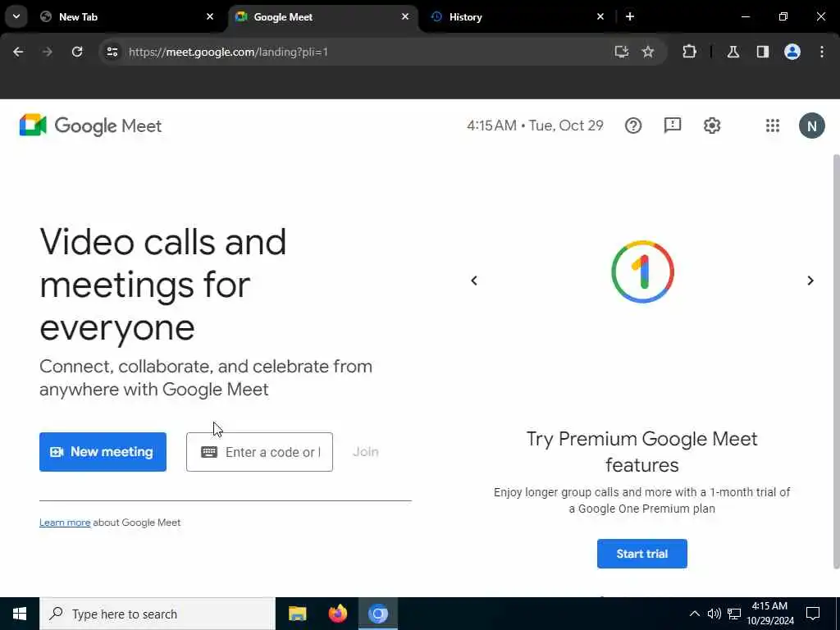This screenshot has width=840, height=630.
Task: View site information in address bar
Action: point(112,52)
